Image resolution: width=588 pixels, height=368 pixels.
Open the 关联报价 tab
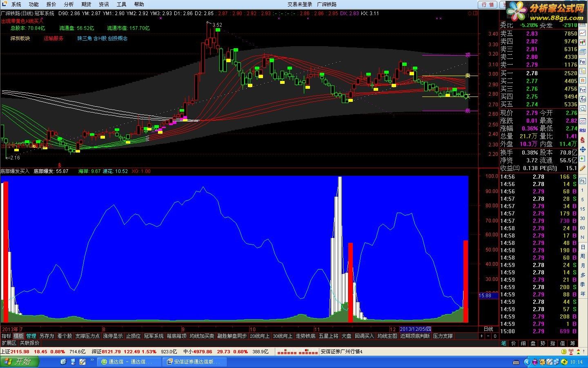(29, 343)
